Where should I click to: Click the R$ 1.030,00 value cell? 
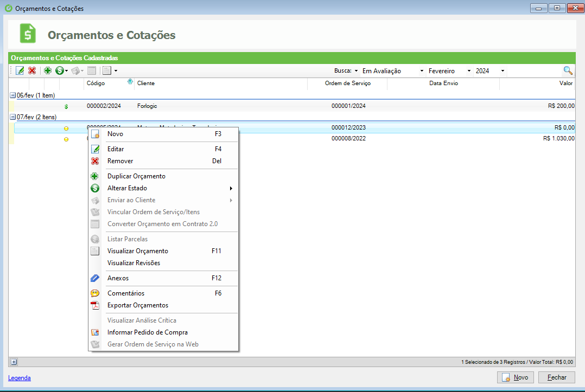point(559,138)
